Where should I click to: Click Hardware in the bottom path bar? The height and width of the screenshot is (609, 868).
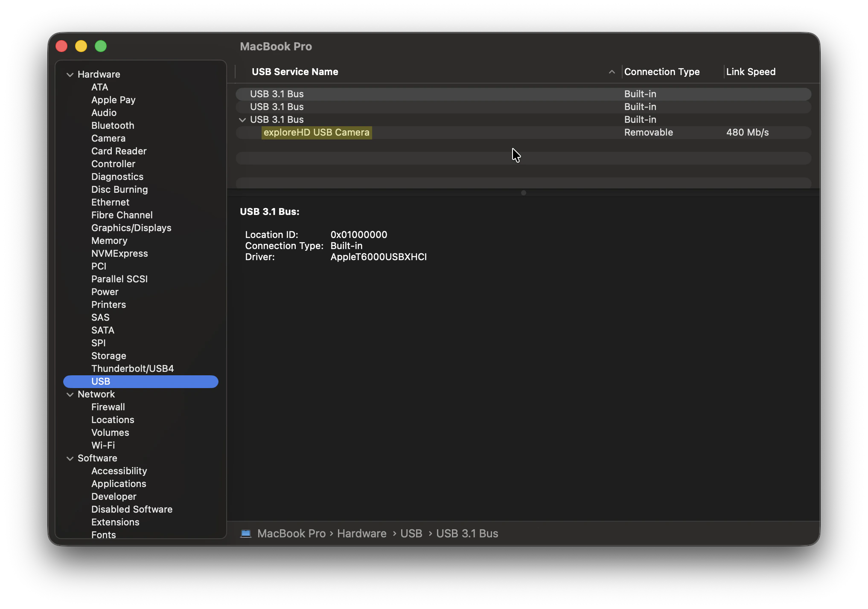pyautogui.click(x=361, y=534)
